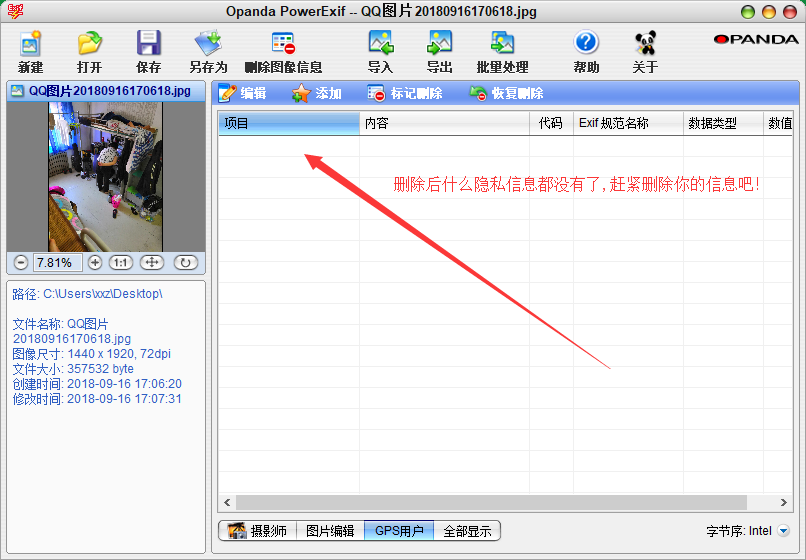Screen dimensions: 806x560
Task: Switch to 图片编辑 tab
Action: tap(330, 531)
